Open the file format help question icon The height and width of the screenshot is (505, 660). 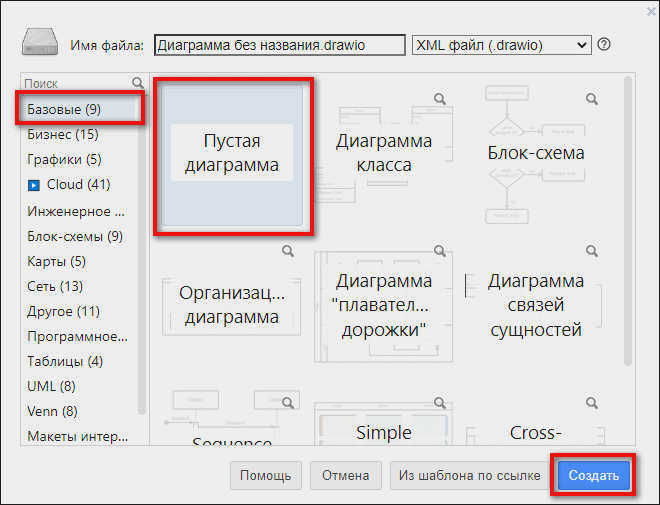click(x=604, y=44)
